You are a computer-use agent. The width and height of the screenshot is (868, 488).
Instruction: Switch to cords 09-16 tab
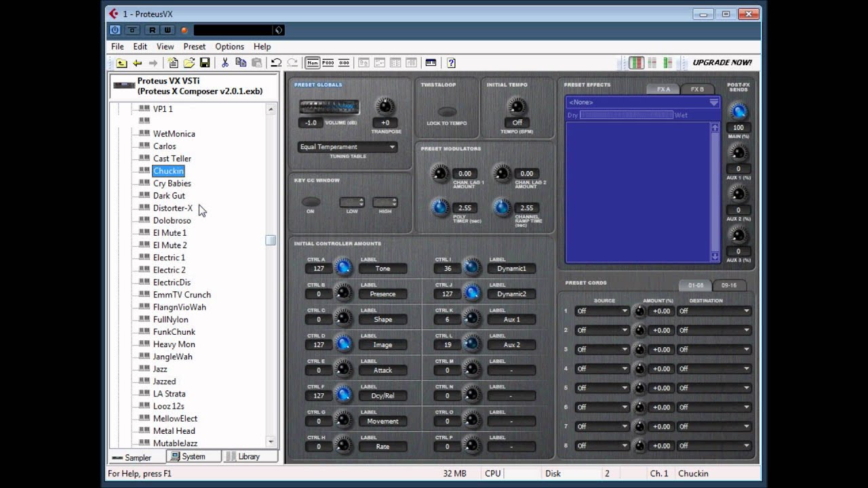click(729, 285)
